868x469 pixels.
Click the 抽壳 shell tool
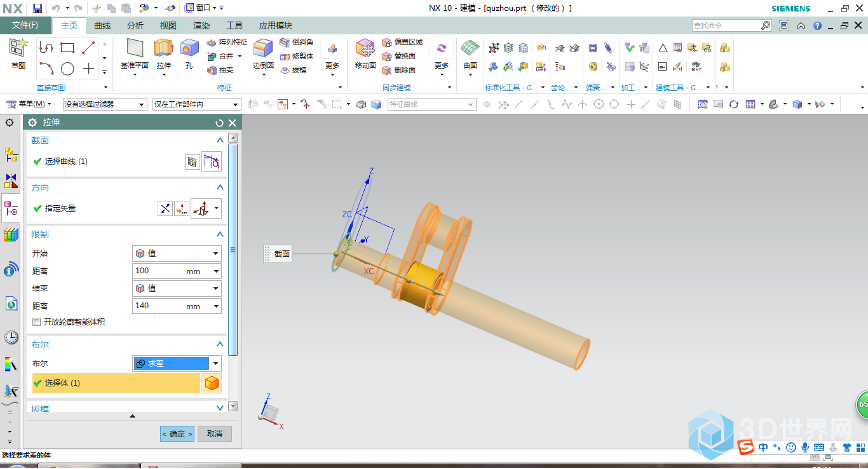click(220, 70)
